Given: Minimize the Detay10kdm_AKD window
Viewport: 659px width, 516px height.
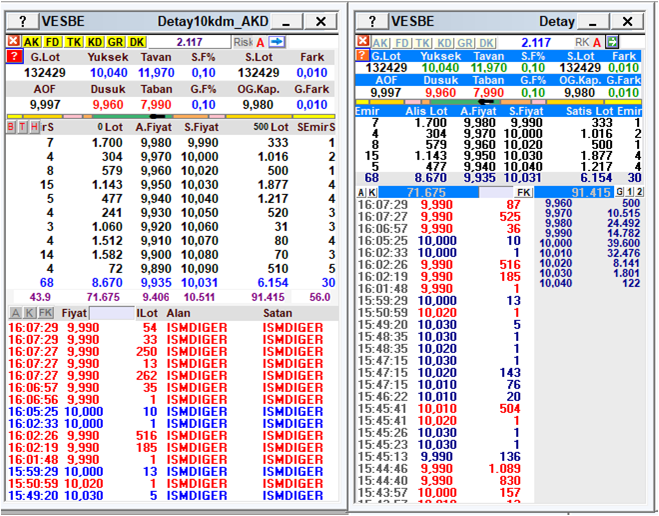Looking at the screenshot, I should point(287,21).
